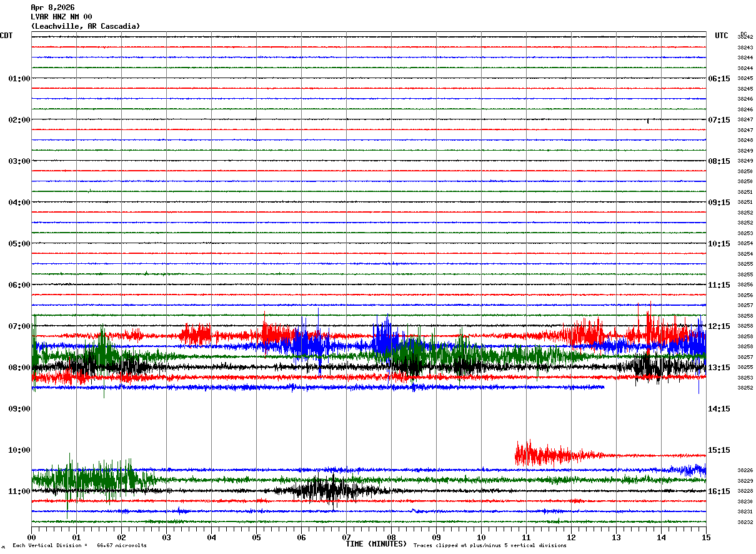Click the traces clipped footnote text
This screenshot has height=554, width=756.
click(490, 546)
